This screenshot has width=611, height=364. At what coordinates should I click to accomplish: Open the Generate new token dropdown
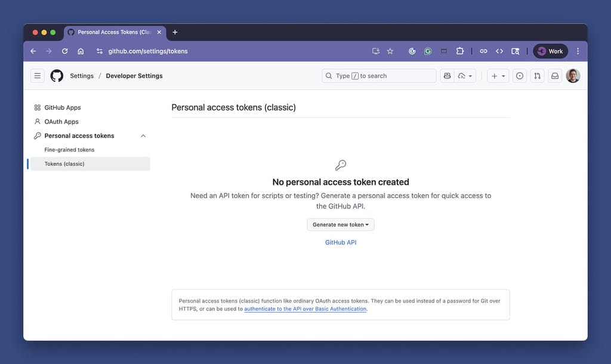point(341,224)
